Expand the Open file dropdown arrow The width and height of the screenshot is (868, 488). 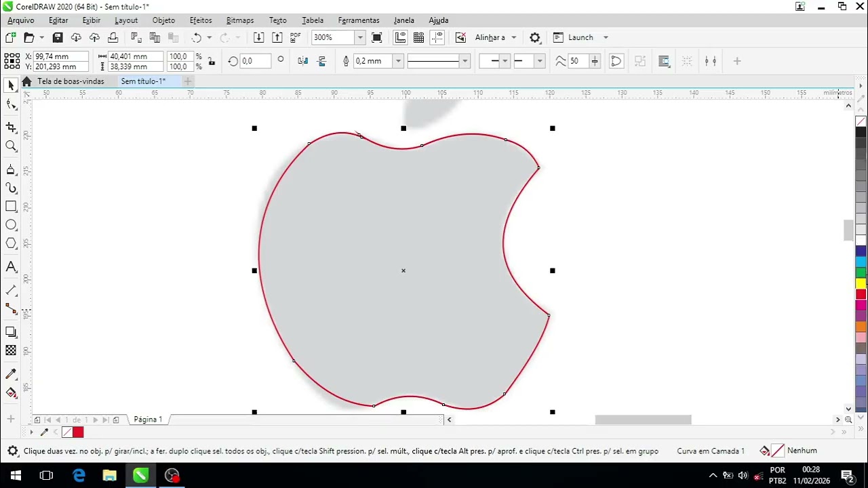pyautogui.click(x=41, y=37)
